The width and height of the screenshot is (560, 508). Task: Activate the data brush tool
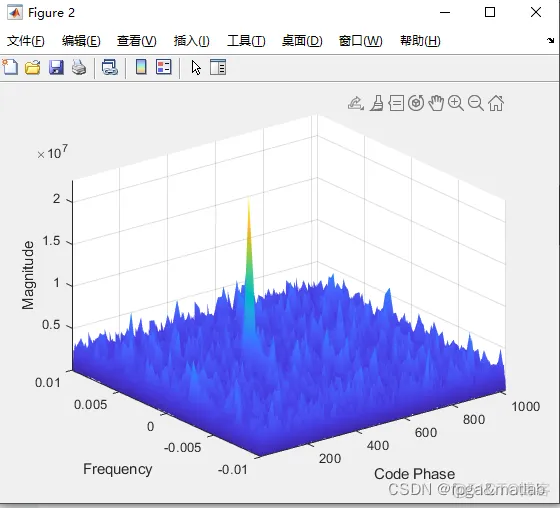(376, 103)
